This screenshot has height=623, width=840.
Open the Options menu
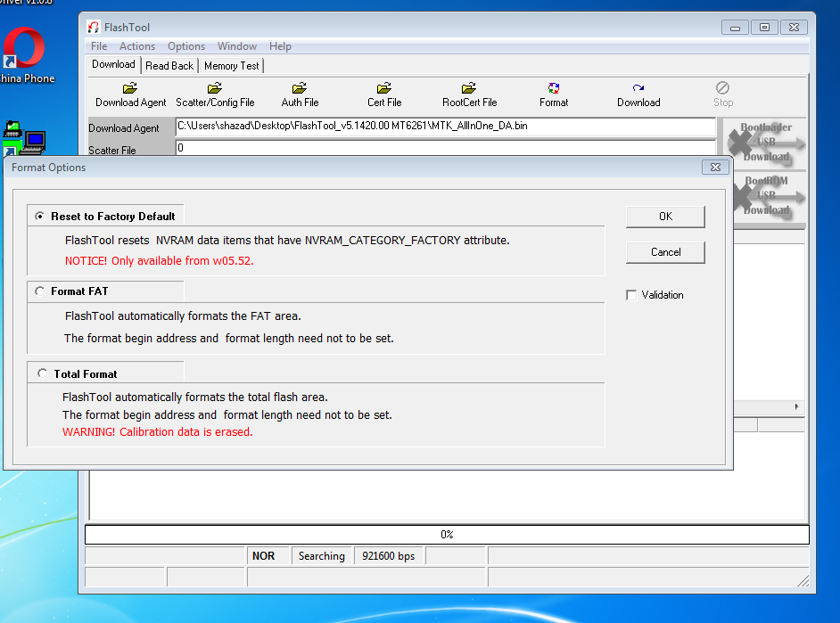pos(185,46)
